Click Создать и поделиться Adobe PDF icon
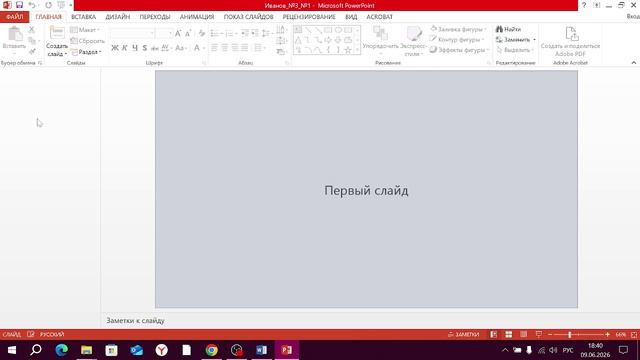 [x=571, y=33]
